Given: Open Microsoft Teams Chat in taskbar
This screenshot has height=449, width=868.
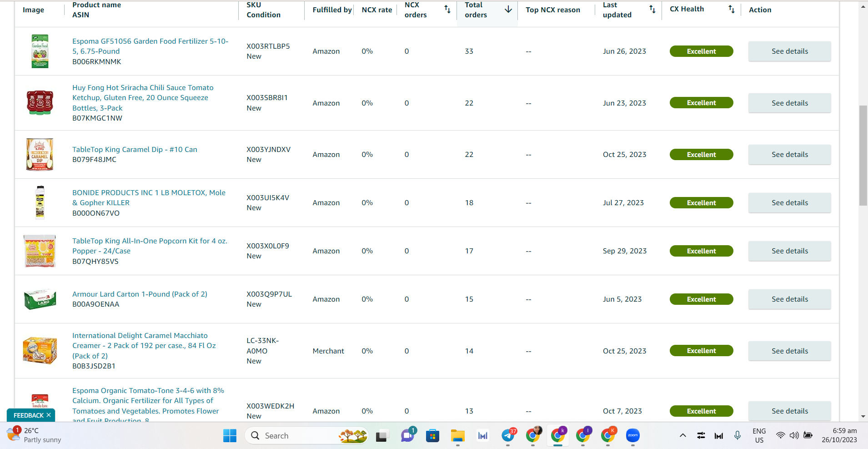Looking at the screenshot, I should [x=407, y=436].
